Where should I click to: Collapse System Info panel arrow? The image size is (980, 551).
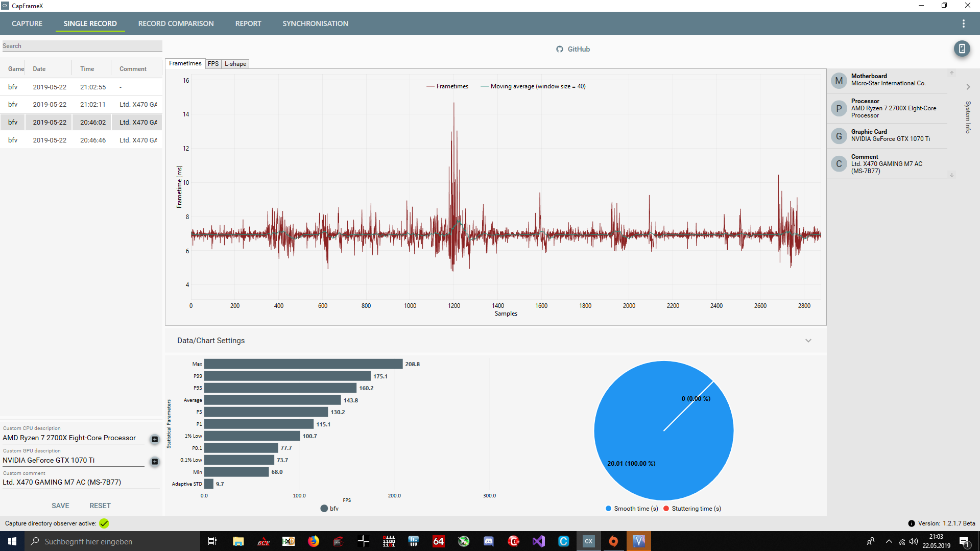(x=968, y=87)
